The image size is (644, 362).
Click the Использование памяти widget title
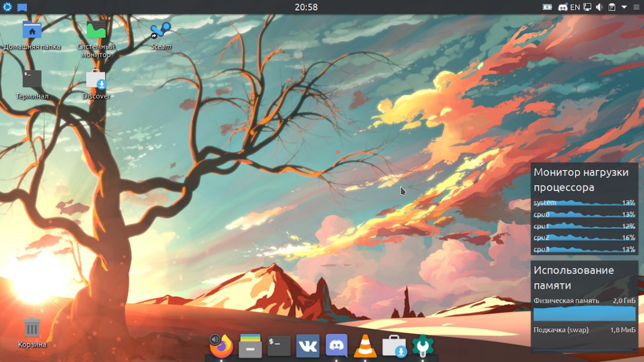574,278
